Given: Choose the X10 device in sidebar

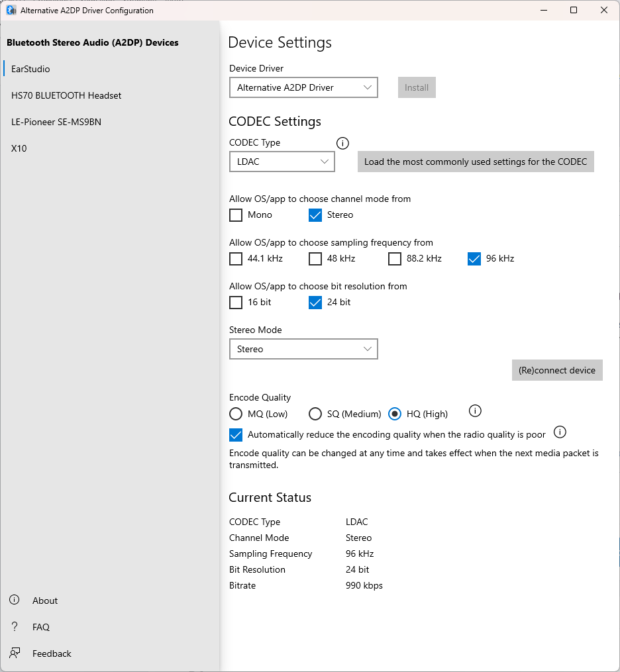Looking at the screenshot, I should pos(19,148).
